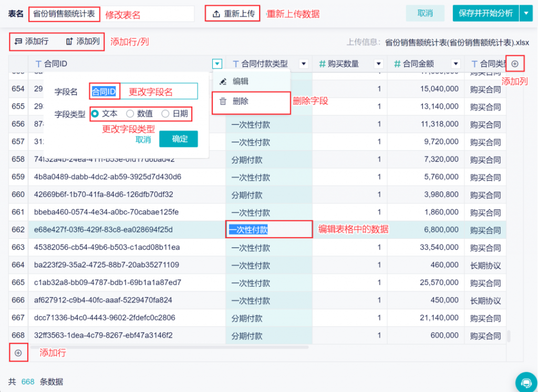This screenshot has width=538, height=392.
Task: Click the add row (添加行) toolbar icon
Action: 18,41
